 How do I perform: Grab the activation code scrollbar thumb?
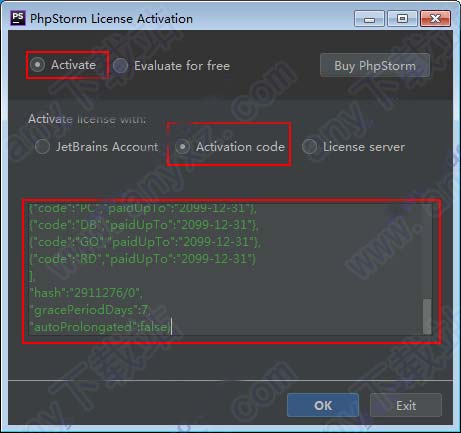427,316
